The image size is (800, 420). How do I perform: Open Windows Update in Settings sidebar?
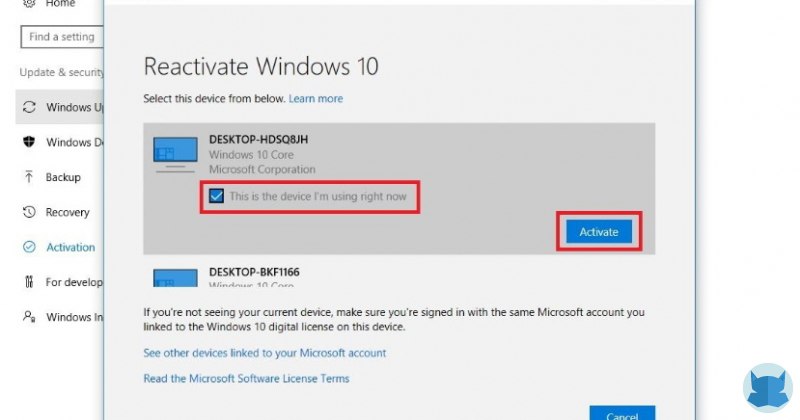pos(60,107)
